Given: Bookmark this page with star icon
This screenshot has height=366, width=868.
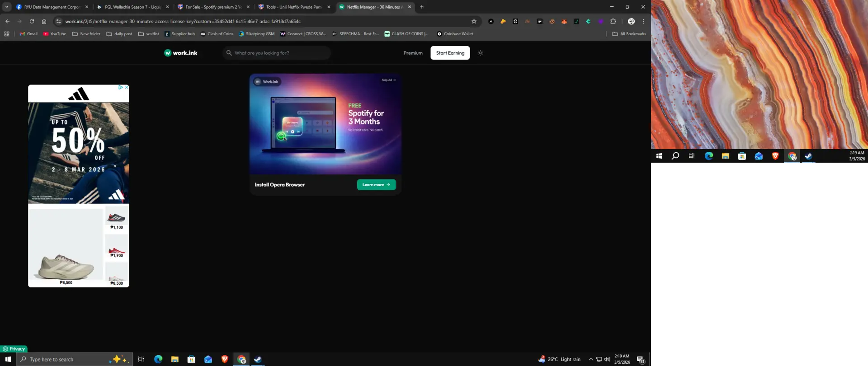Looking at the screenshot, I should coord(474,21).
